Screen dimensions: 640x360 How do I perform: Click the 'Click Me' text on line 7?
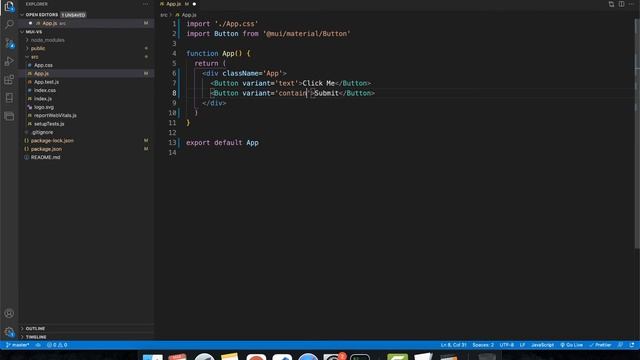[x=318, y=83]
